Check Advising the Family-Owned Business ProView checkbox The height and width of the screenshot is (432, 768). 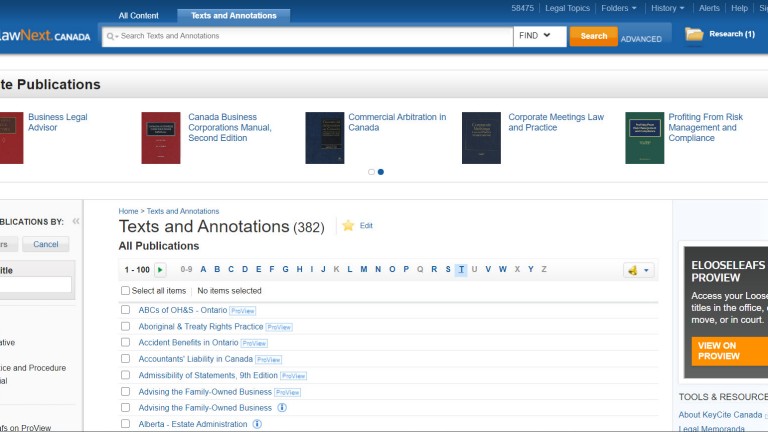click(x=125, y=391)
